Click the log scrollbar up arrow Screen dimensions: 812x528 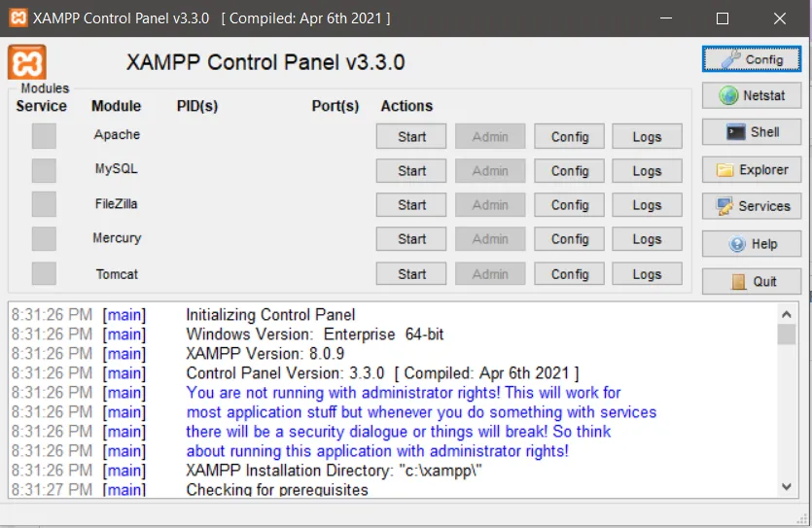(x=786, y=314)
